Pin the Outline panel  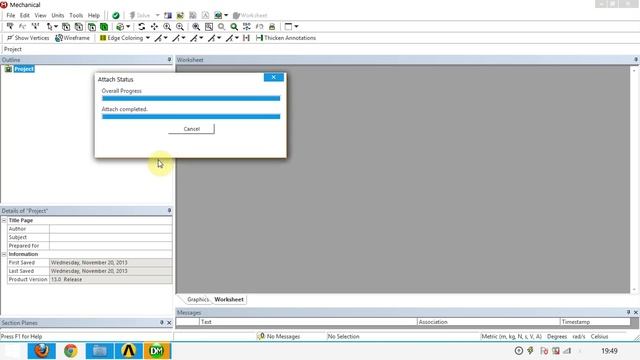coord(169,60)
